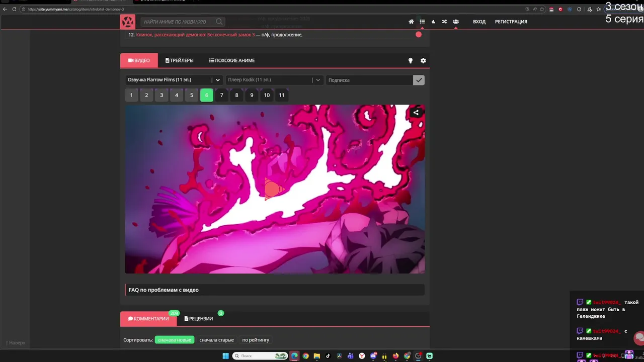Open player settings gear icon
Screen dimensions: 644x362
(423, 61)
